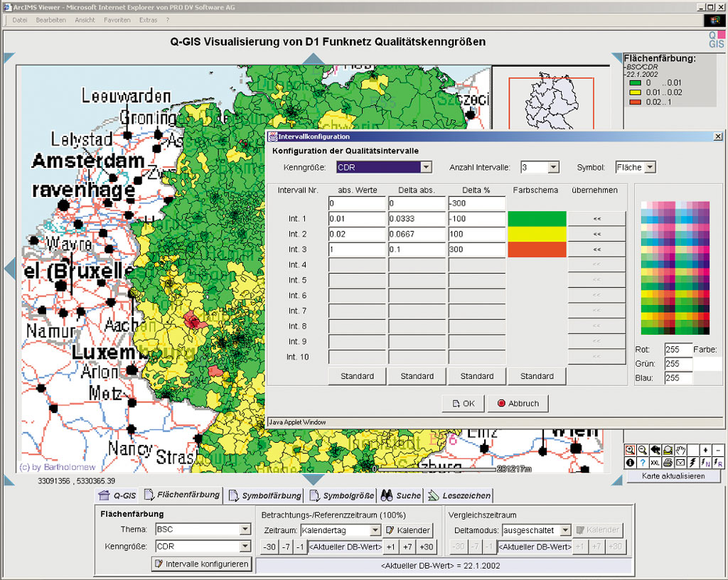Image resolution: width=728 pixels, height=580 pixels.
Task: Open the Kenngröße dropdown in Intervallkonfiguration dialog
Action: pyautogui.click(x=426, y=168)
